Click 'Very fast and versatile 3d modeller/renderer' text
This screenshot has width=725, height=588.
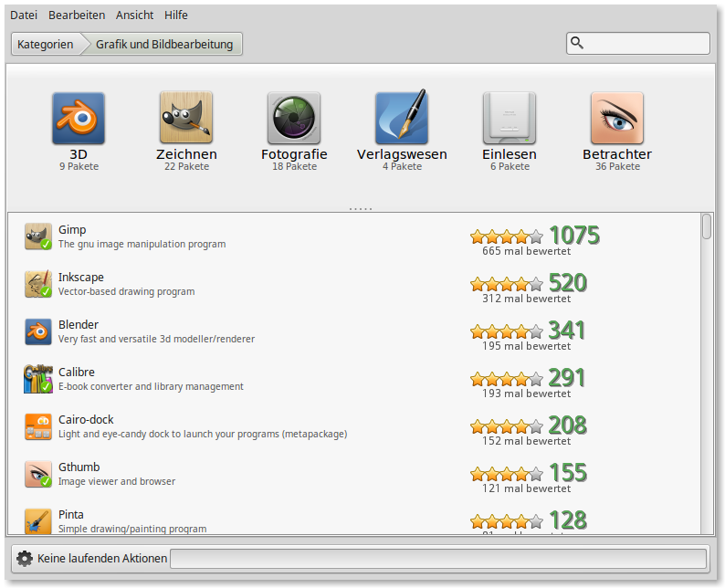[156, 340]
